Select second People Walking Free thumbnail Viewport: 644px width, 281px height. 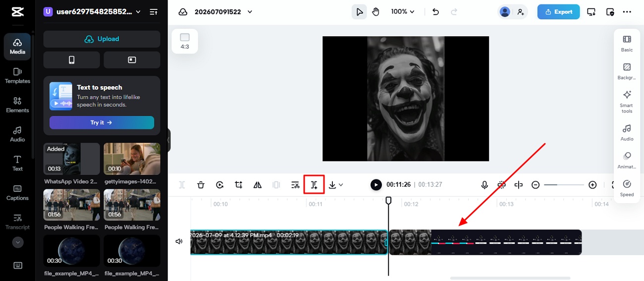pyautogui.click(x=132, y=205)
